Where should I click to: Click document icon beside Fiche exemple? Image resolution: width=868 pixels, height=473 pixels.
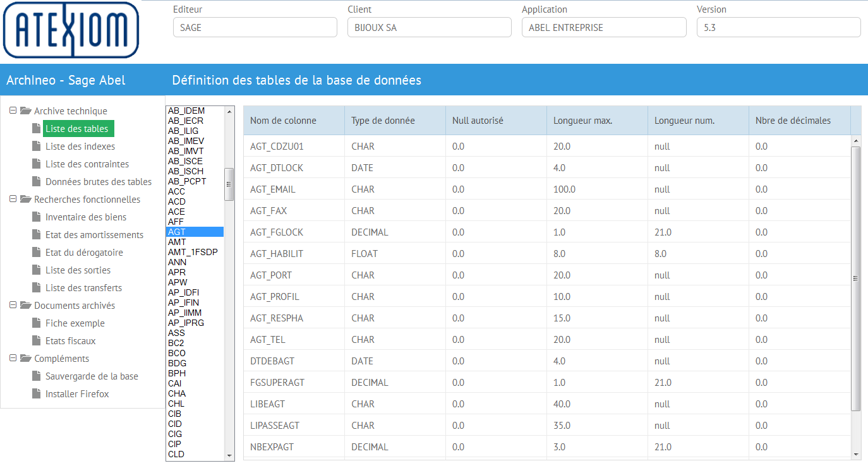coord(36,323)
